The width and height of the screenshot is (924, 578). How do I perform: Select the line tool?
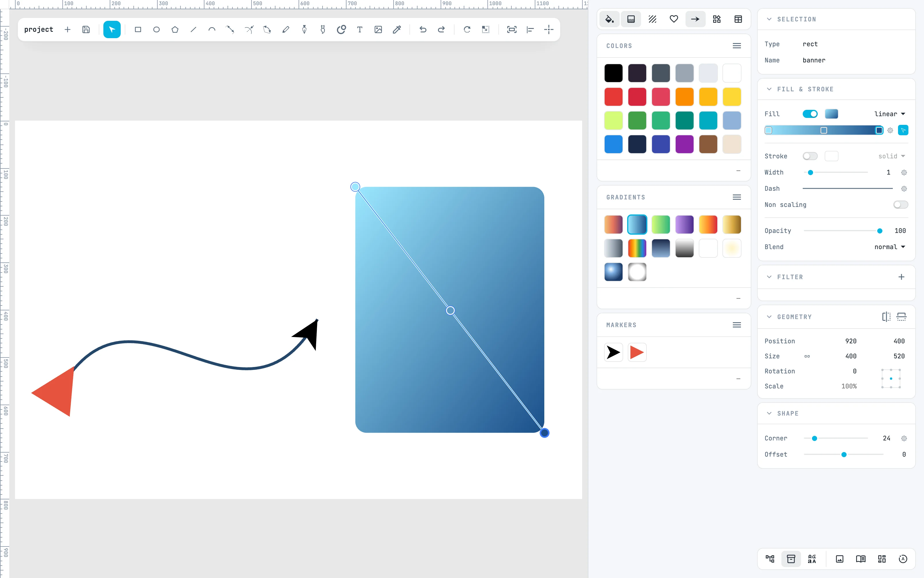[193, 29]
